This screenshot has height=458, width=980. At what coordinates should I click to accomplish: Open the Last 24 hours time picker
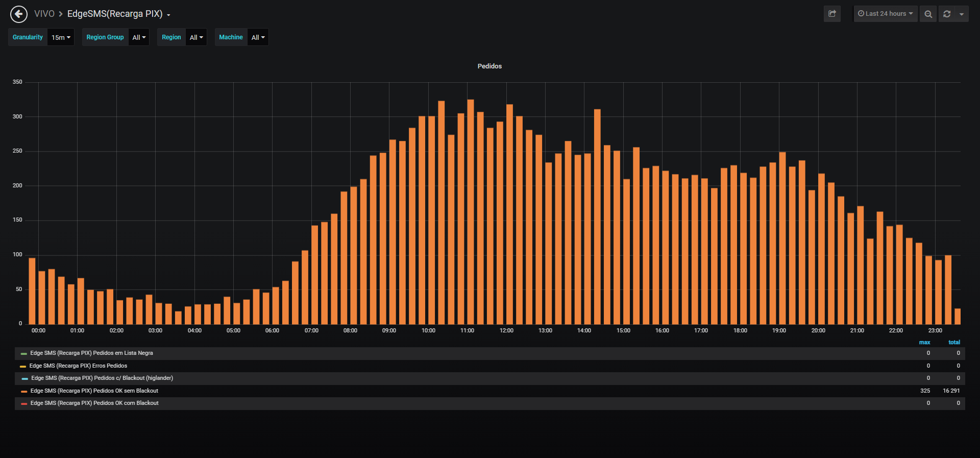click(886, 14)
